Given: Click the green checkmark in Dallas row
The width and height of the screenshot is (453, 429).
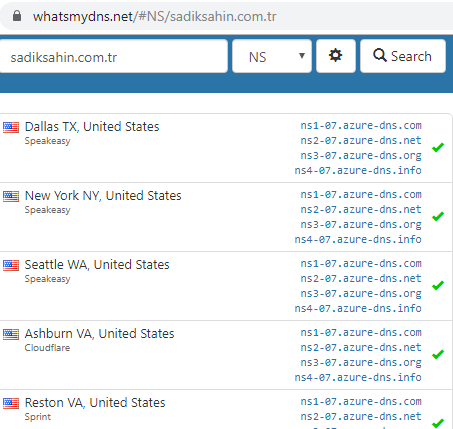Looking at the screenshot, I should [438, 147].
